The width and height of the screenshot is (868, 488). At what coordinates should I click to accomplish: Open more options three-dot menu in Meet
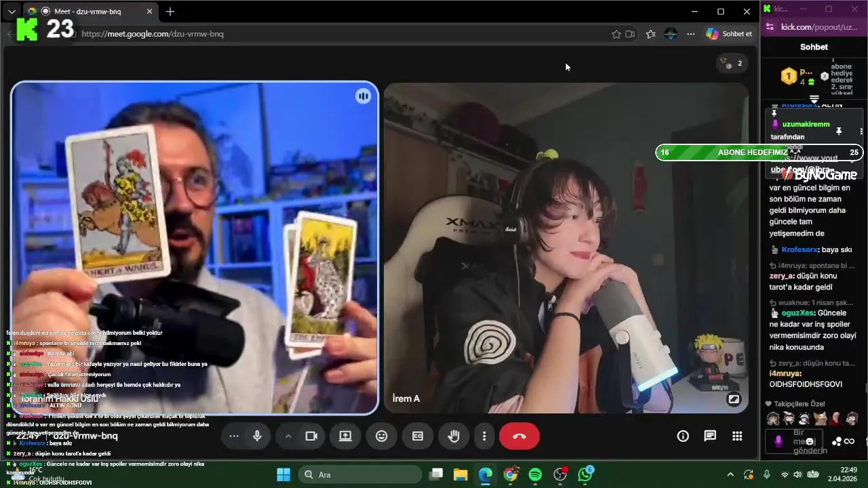coord(484,436)
